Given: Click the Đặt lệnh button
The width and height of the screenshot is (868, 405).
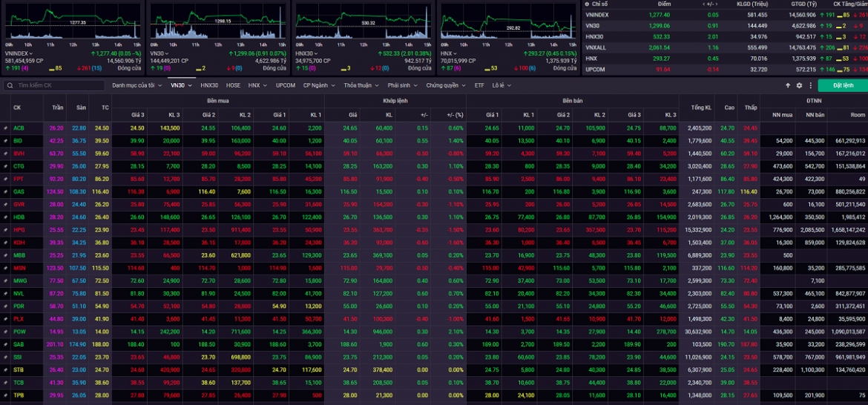Looking at the screenshot, I should coord(843,86).
